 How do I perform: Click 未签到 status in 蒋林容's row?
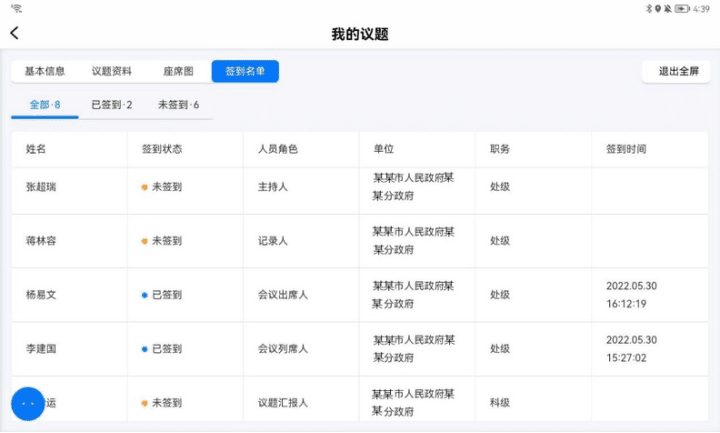[162, 241]
